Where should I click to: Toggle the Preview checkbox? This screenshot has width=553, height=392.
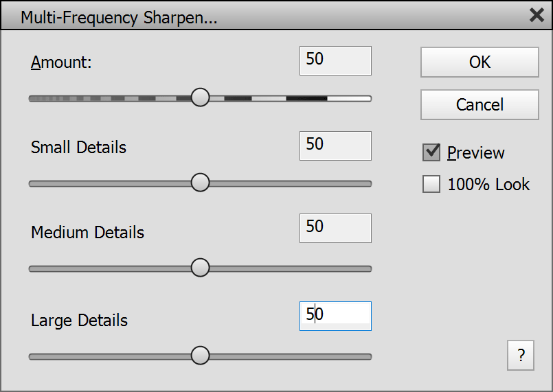431,152
